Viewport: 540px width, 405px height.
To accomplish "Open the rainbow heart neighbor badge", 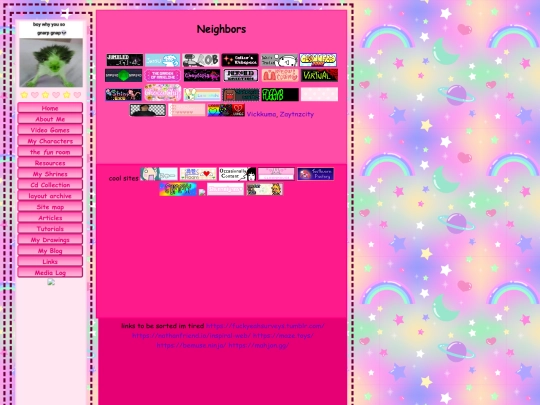I will pyautogui.click(x=226, y=110).
